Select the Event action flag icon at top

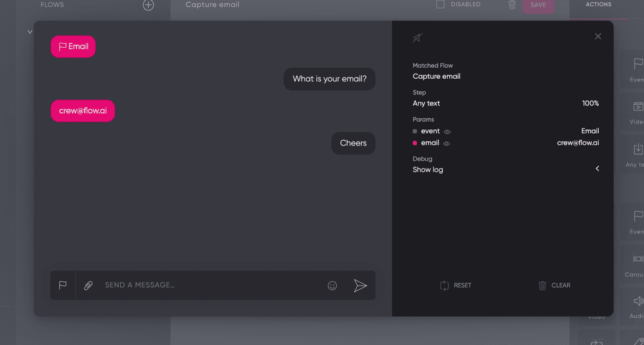[638, 64]
